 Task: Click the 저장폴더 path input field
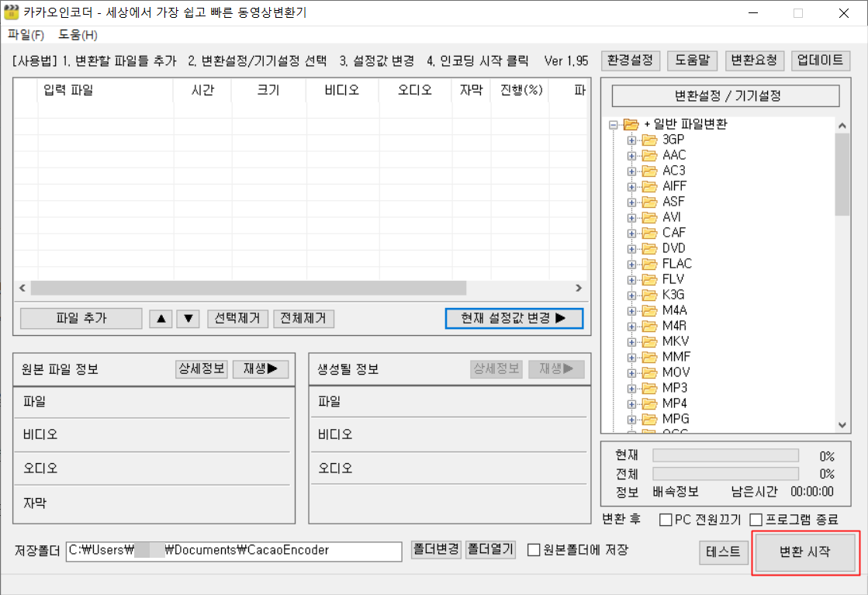(233, 551)
